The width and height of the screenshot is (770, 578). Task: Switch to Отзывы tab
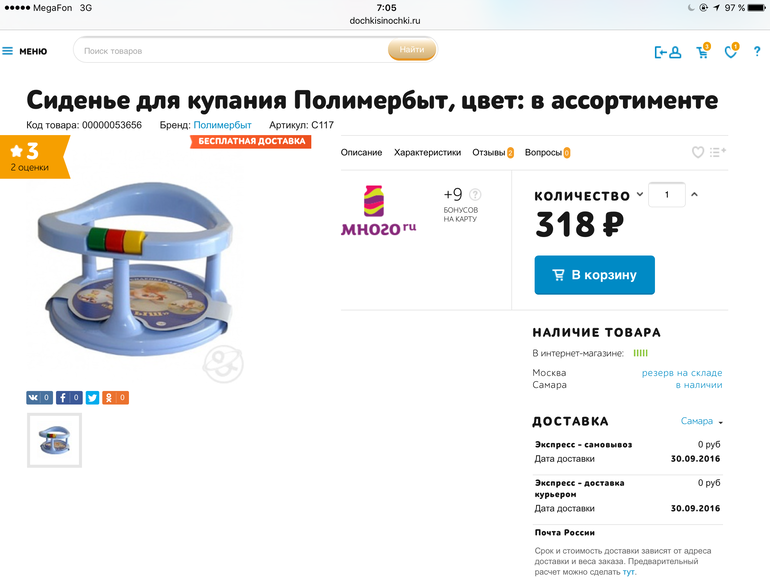click(493, 153)
